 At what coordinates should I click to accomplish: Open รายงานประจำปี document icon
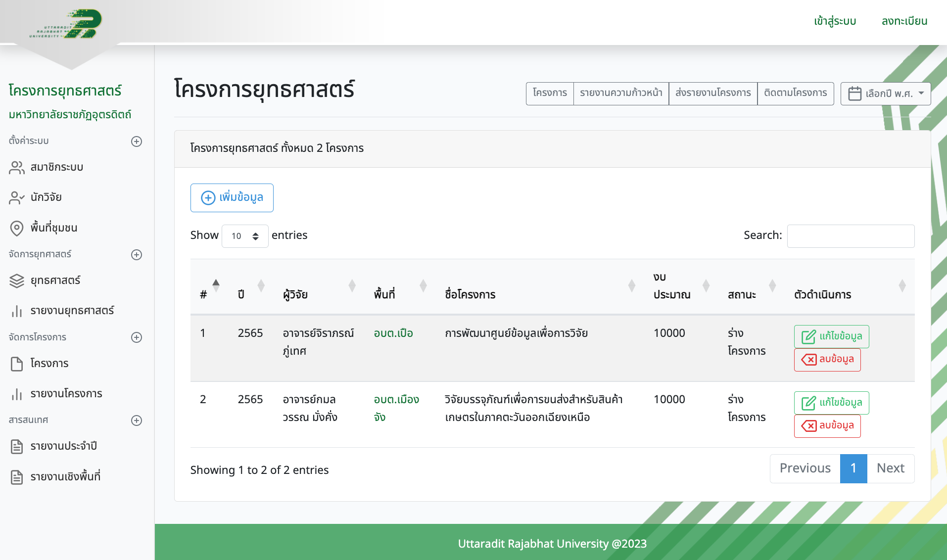[x=16, y=446]
